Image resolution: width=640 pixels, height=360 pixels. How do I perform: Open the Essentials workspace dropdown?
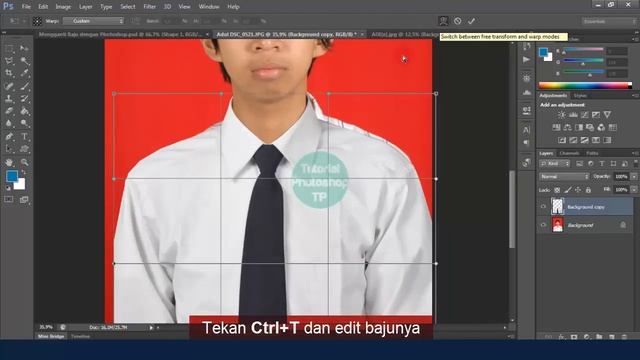click(x=609, y=21)
